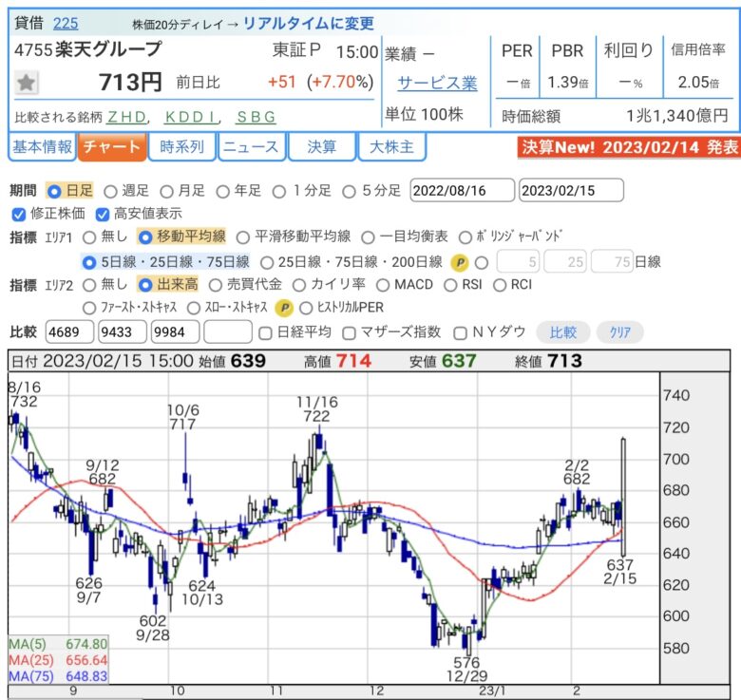
Task: Choose スロー・ストキャス indicator
Action: (194, 308)
